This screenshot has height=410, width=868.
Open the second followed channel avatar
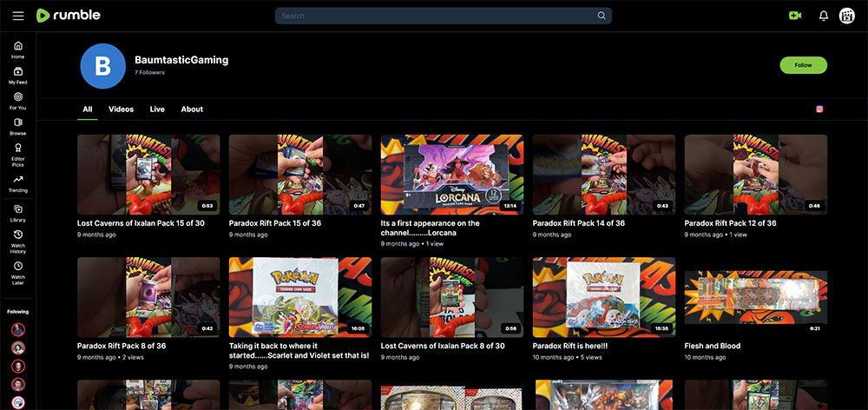18,348
